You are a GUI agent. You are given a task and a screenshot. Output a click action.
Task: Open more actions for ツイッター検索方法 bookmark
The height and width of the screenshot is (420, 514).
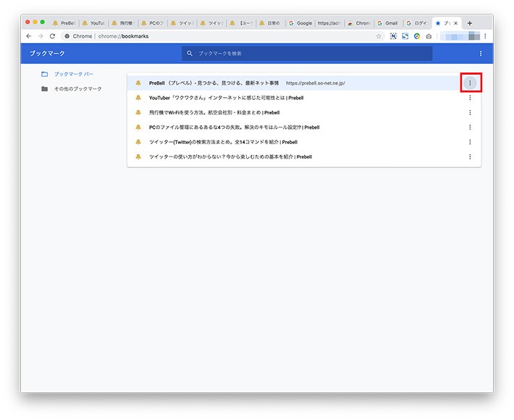tap(470, 142)
